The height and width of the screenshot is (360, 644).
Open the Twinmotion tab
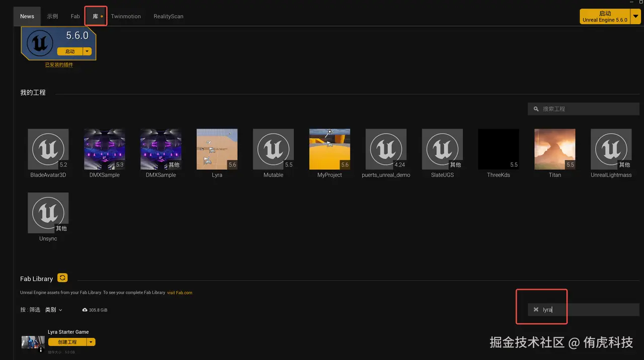tap(126, 16)
